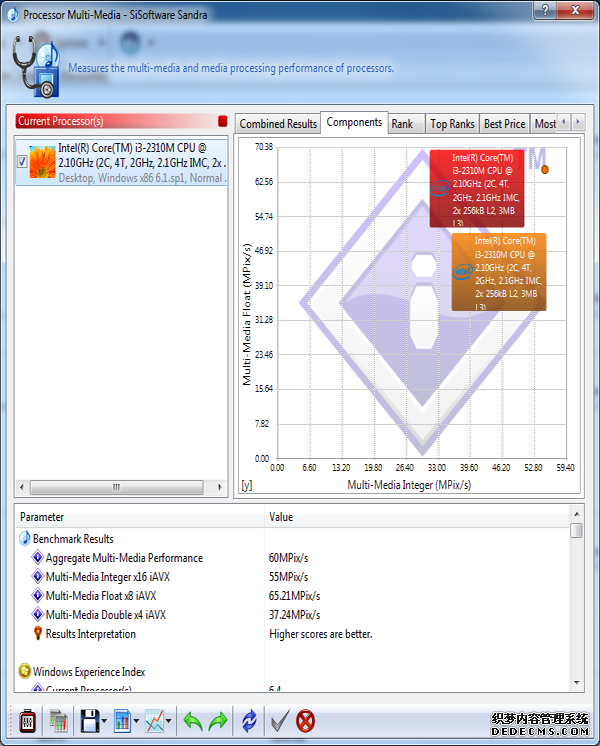600x746 pixels.
Task: Select Multi-Media Integer x16 iAVX row
Action: tap(293, 577)
